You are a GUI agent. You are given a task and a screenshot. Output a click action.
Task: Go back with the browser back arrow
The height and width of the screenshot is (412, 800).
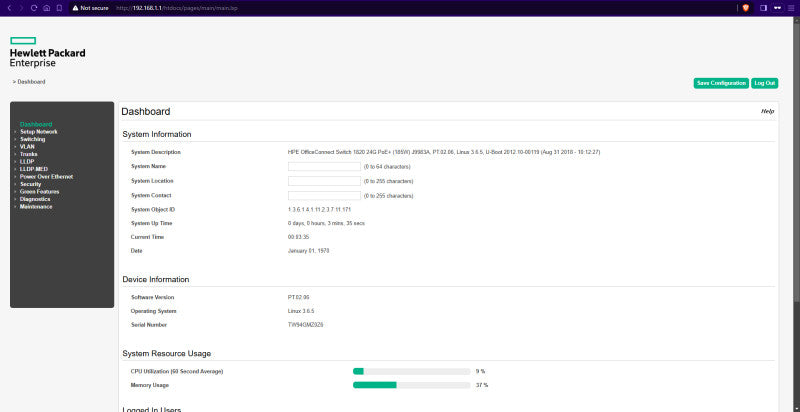point(9,8)
